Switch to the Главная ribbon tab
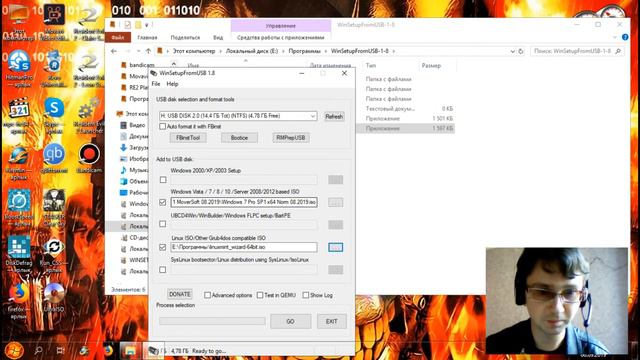This screenshot has width=640, height=360. pos(147,37)
